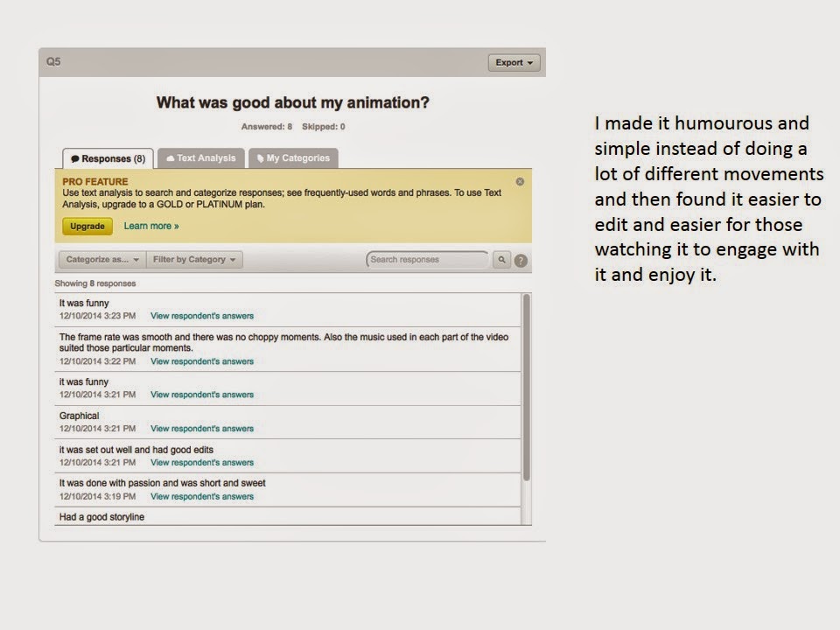This screenshot has width=840, height=630.
Task: Click the "I made it humourous" caption paragraph
Action: 709,199
